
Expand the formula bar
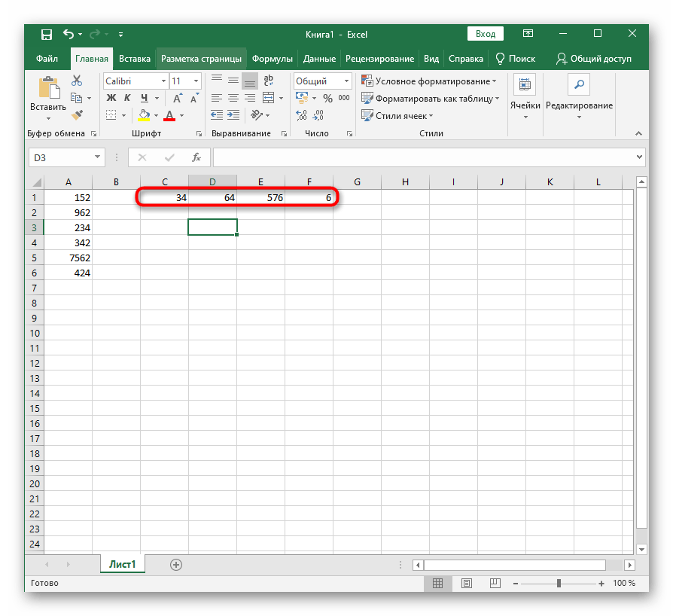[640, 157]
